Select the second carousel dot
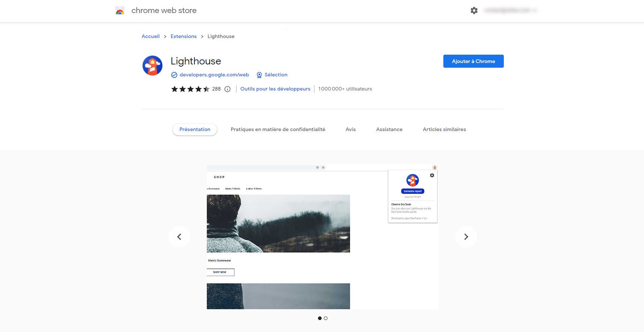 pyautogui.click(x=326, y=318)
